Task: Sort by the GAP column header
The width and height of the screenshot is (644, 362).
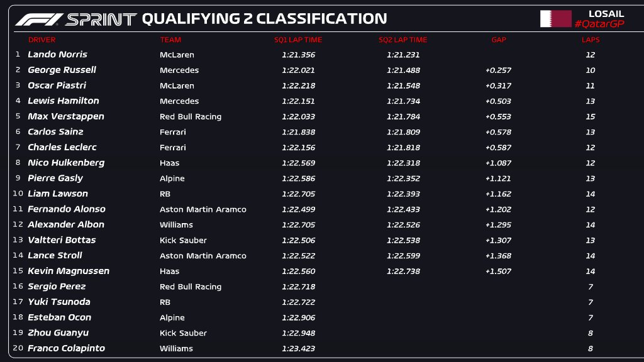Action: [x=498, y=40]
